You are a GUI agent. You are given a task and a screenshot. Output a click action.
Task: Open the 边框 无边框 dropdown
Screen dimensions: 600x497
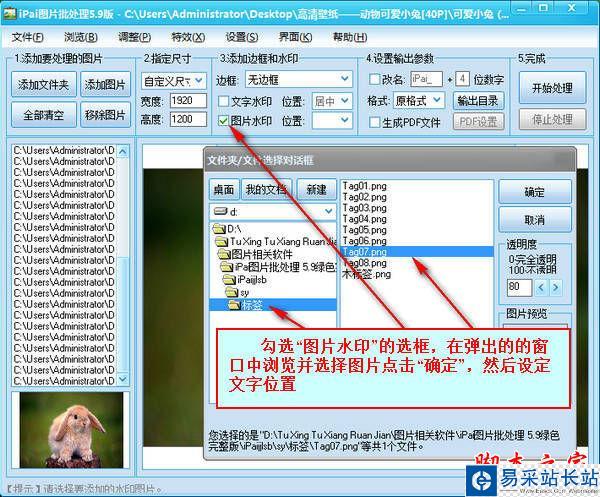(298, 80)
